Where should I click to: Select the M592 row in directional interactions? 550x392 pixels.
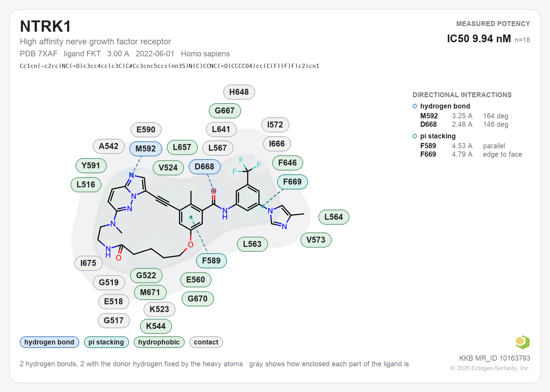[x=464, y=116]
